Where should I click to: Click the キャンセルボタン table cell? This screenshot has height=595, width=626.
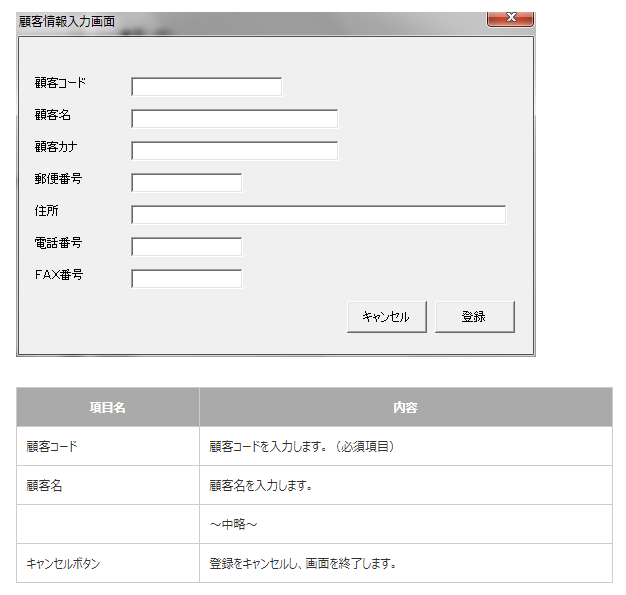[x=64, y=564]
